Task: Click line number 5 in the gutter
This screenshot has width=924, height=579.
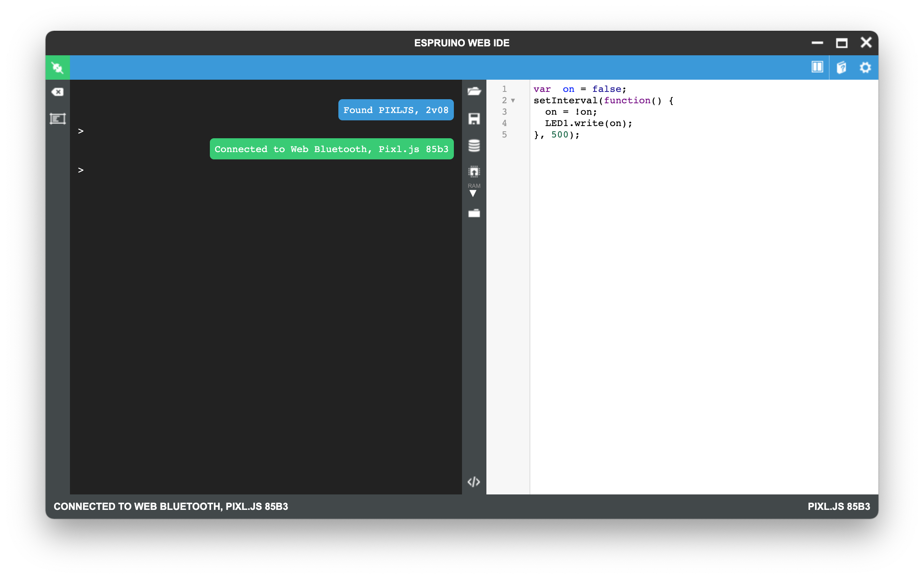Action: pyautogui.click(x=504, y=135)
